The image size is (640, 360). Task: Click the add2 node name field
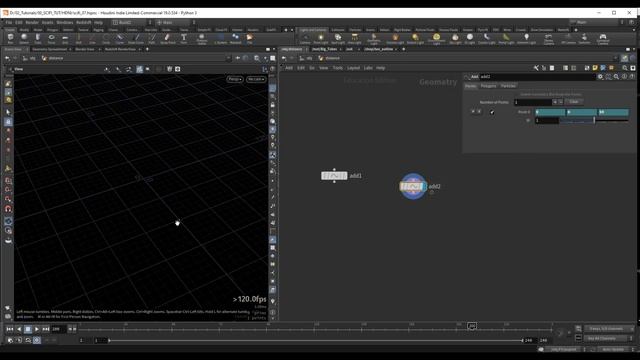click(537, 76)
